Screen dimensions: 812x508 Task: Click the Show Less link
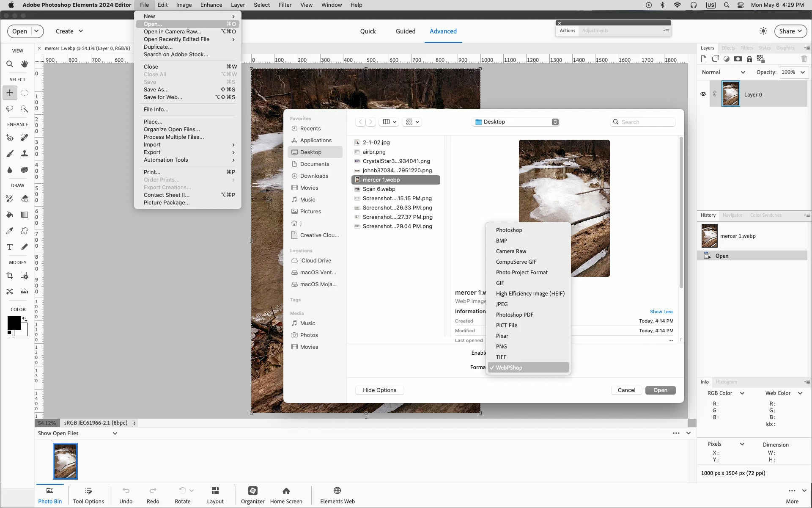click(661, 312)
